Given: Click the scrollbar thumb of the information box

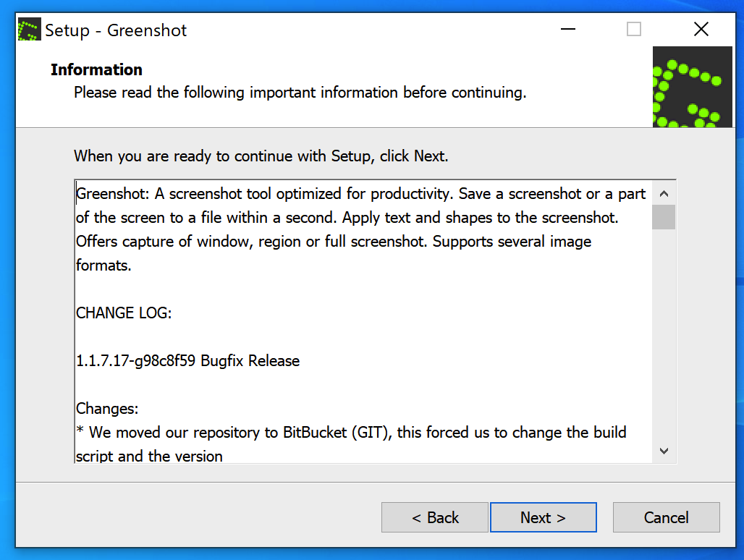Looking at the screenshot, I should pyautogui.click(x=664, y=217).
